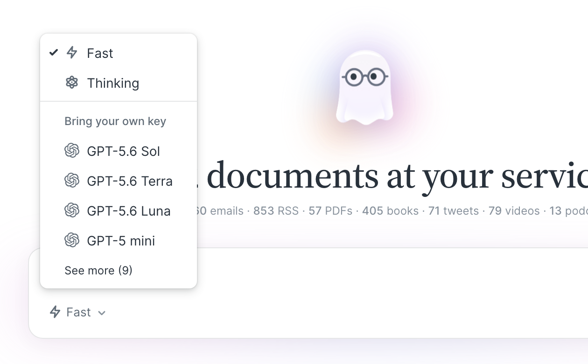Click the 57 PDFs count text
This screenshot has width=588, height=364.
point(330,211)
